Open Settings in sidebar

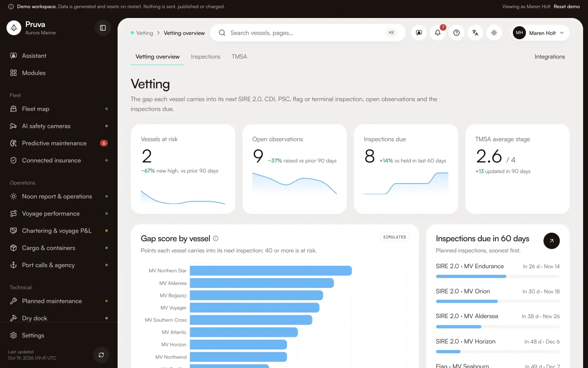[59, 335]
